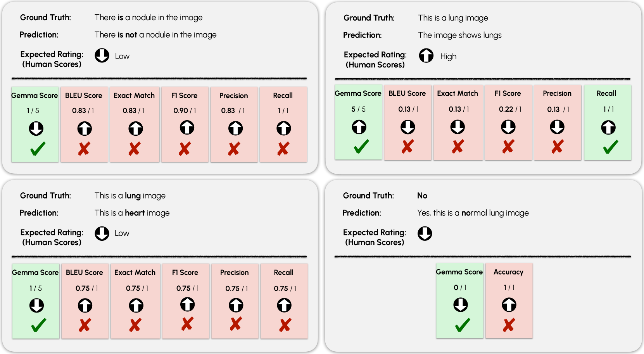Click the up arrow under F1 Score 0.90 / 1

click(187, 128)
